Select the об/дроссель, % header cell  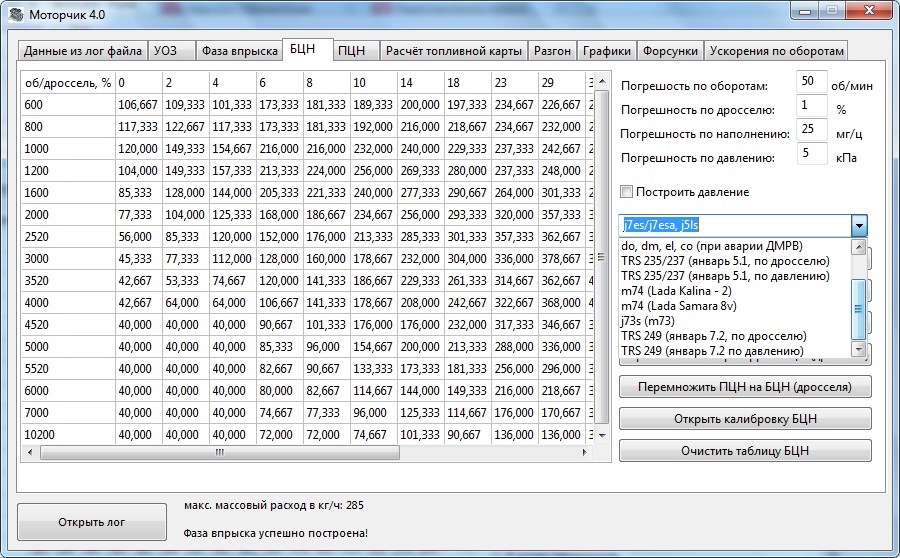click(68, 83)
